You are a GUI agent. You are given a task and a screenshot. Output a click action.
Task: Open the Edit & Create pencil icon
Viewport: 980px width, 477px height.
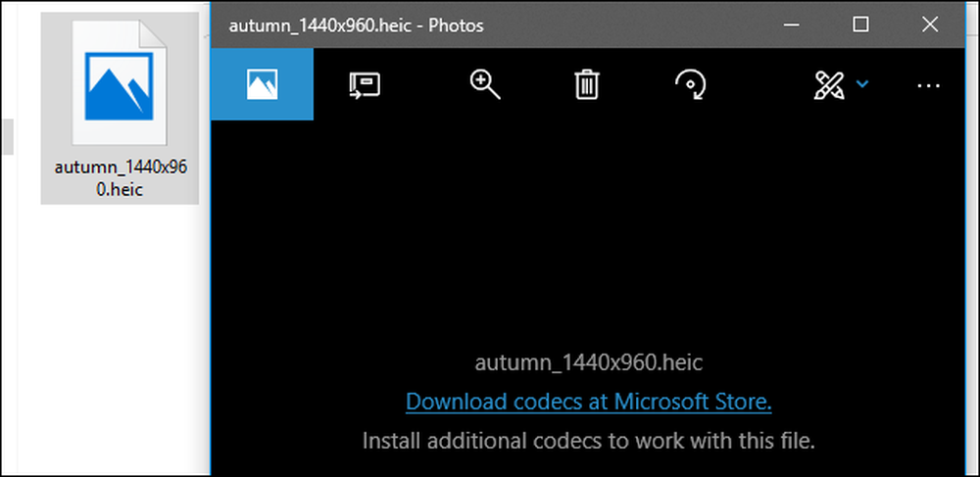829,84
